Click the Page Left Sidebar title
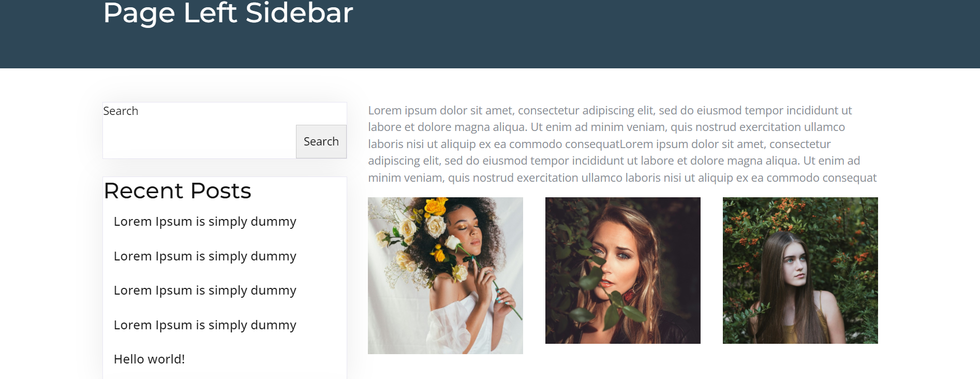Screen dimensions: 980x379 click(x=228, y=13)
